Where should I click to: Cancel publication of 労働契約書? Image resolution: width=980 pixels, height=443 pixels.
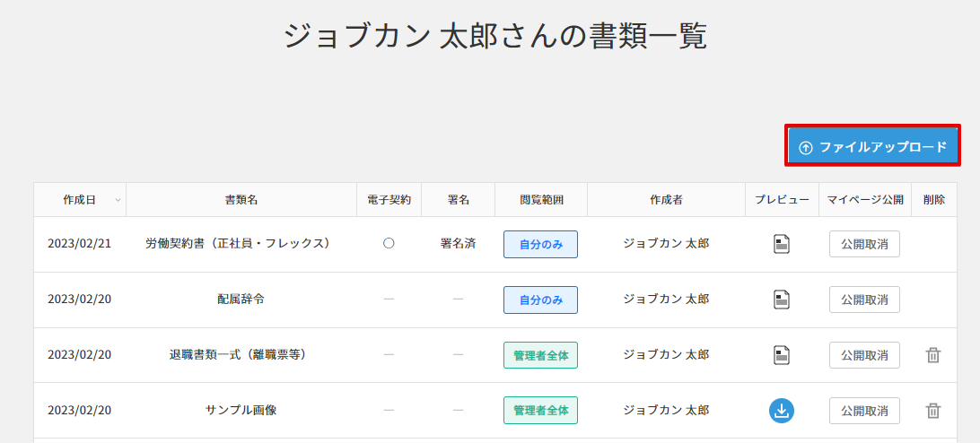click(864, 244)
